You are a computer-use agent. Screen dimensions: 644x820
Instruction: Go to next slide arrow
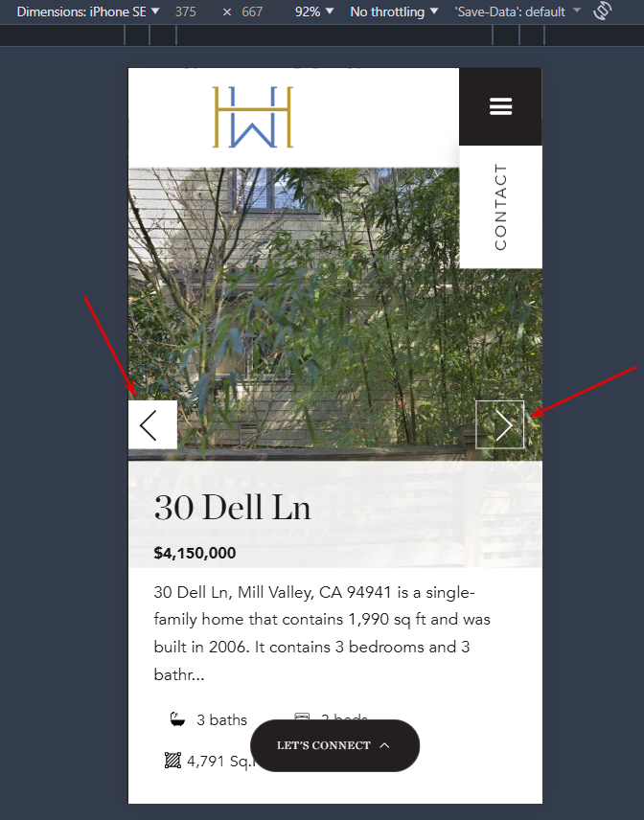point(499,424)
